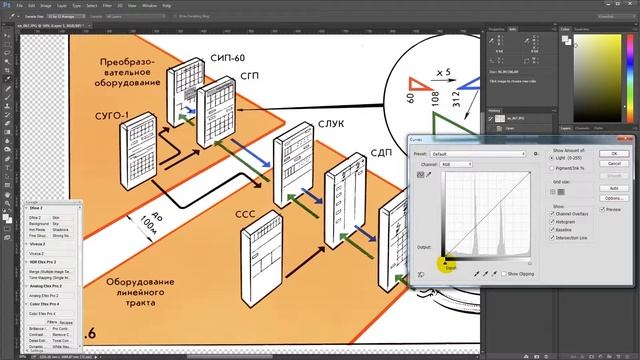640x360 pixels.
Task: Select the Quick Selection tool
Action: tap(7, 62)
